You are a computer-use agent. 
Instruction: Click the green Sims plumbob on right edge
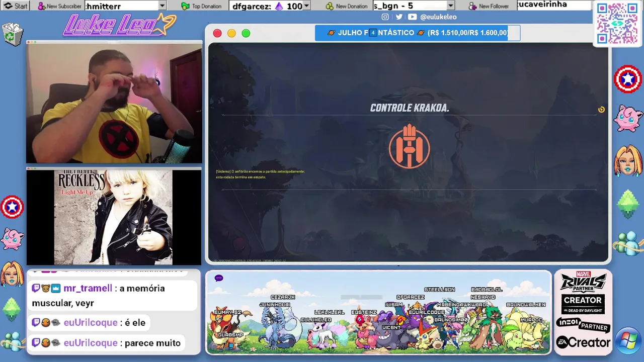pos(628,204)
